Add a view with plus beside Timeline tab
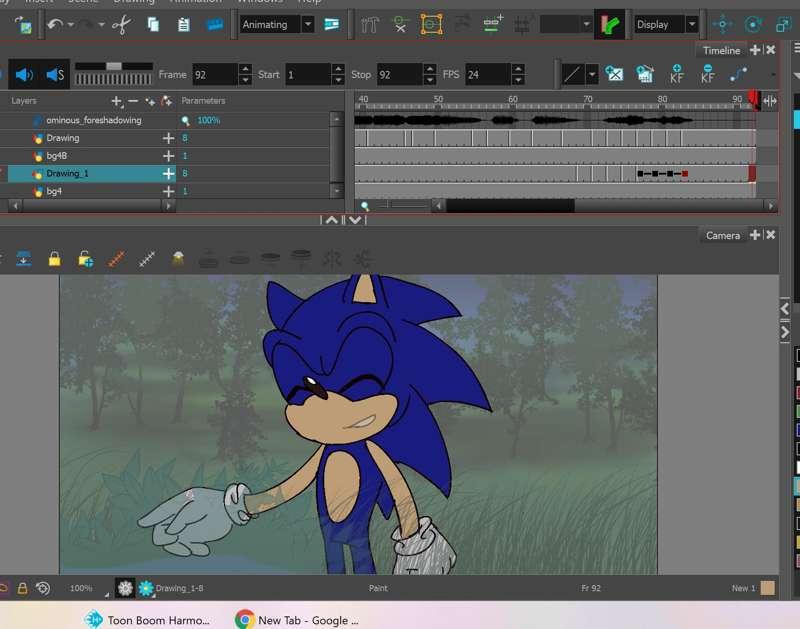This screenshot has width=800, height=629. coord(755,49)
